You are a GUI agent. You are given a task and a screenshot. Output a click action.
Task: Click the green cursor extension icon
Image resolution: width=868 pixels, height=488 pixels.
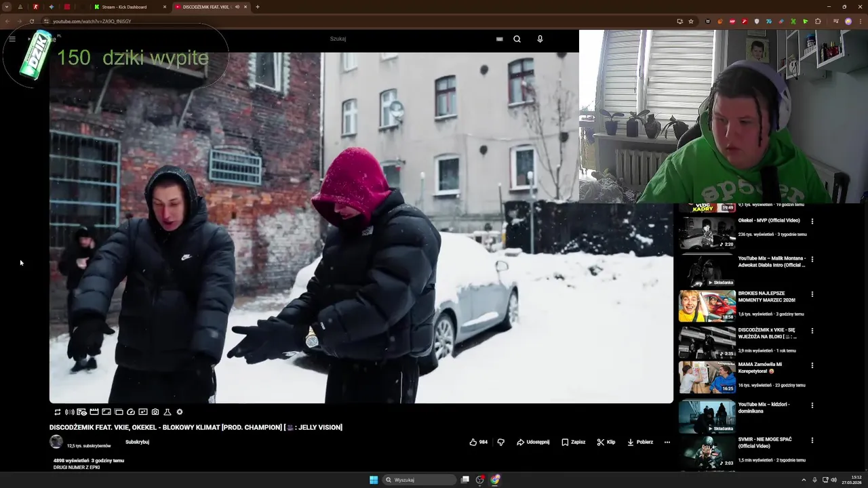[805, 21]
